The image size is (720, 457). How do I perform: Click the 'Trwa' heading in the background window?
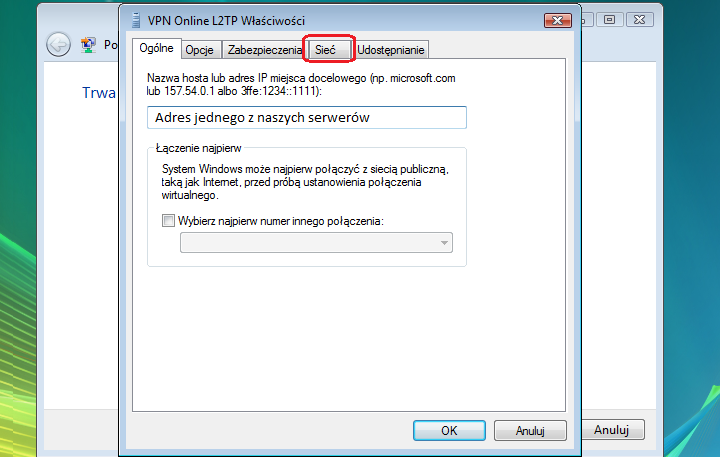point(99,93)
